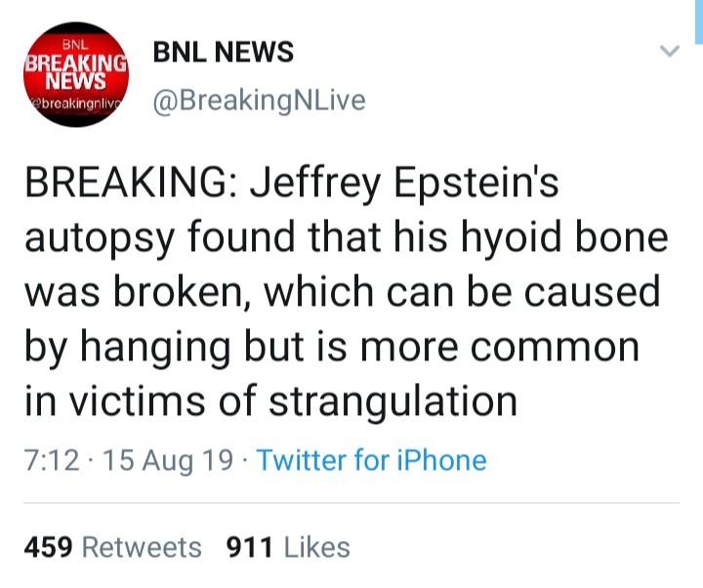Expand the tweet options chevron
The height and width of the screenshot is (588, 703).
pyautogui.click(x=669, y=51)
